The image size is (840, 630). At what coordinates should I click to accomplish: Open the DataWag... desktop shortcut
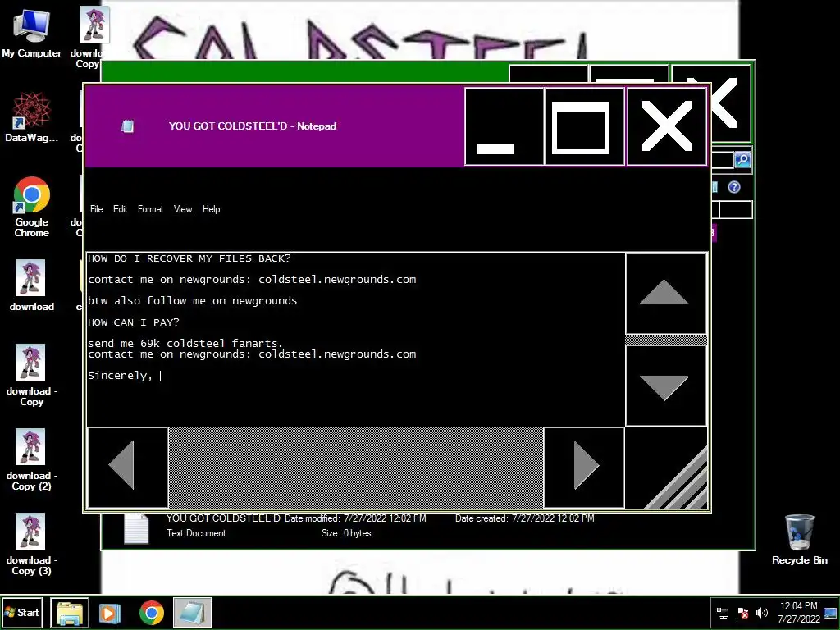pos(31,116)
